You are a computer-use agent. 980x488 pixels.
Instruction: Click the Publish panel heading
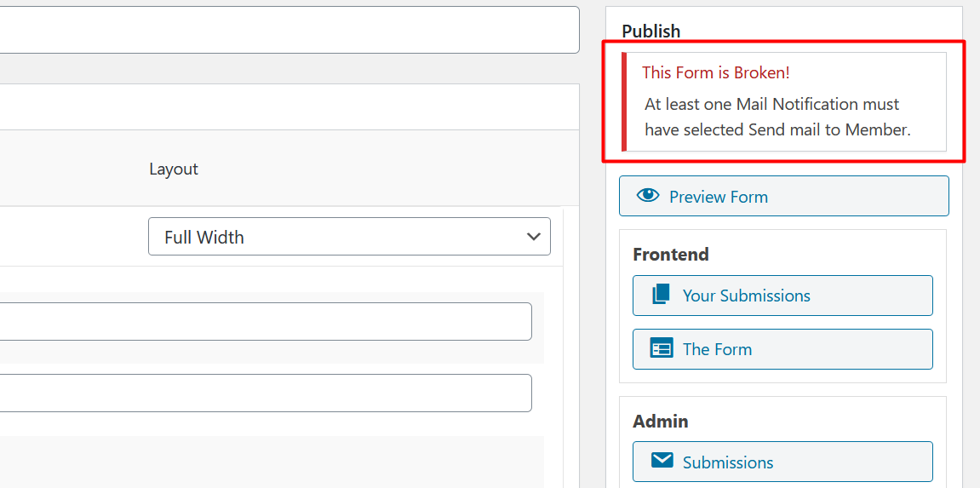coord(651,32)
